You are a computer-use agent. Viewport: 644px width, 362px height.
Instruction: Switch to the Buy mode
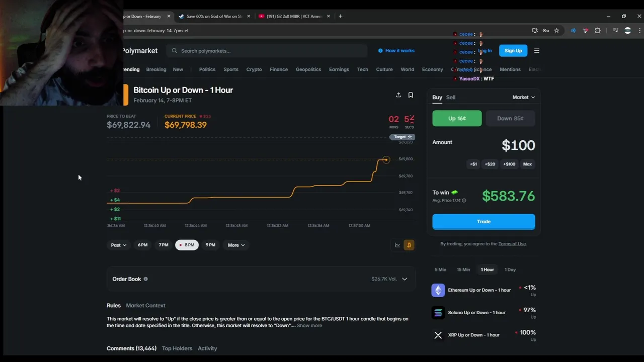click(437, 97)
